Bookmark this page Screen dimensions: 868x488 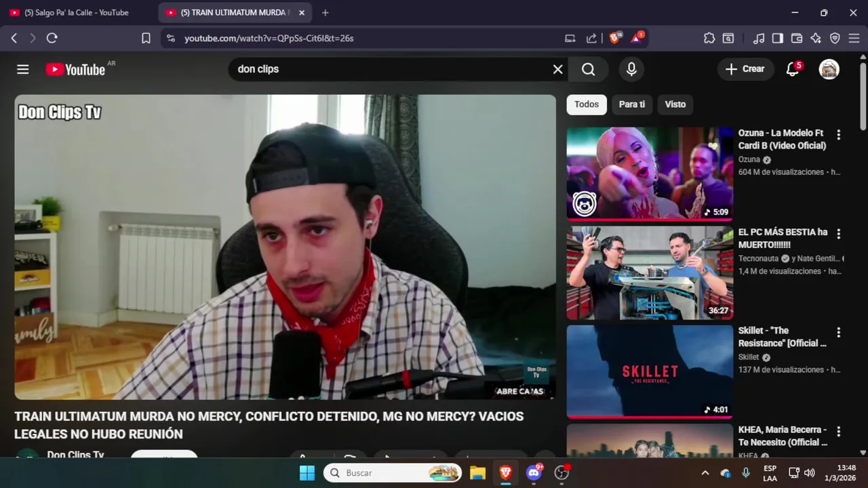tap(146, 38)
